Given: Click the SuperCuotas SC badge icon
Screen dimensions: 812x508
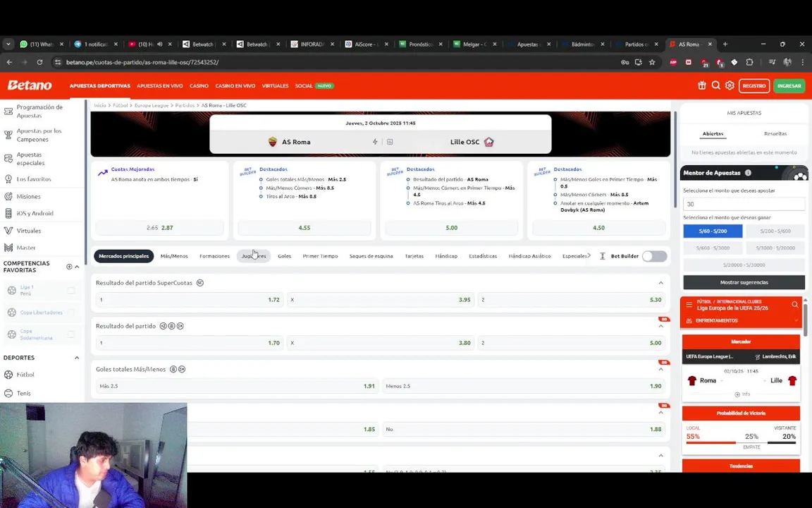Looking at the screenshot, I should (200, 283).
